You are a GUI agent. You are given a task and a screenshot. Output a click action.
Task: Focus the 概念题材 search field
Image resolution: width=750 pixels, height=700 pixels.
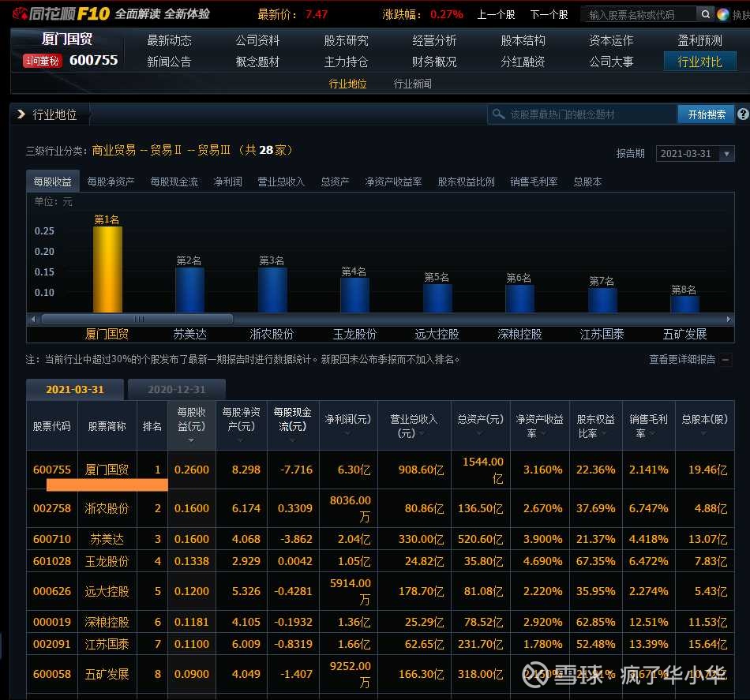(582, 114)
